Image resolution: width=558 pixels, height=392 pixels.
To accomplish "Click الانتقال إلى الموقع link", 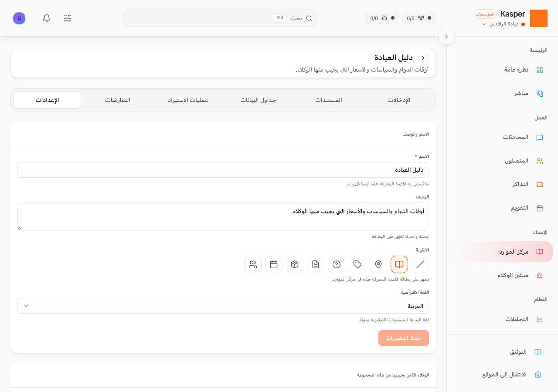I will [503, 375].
